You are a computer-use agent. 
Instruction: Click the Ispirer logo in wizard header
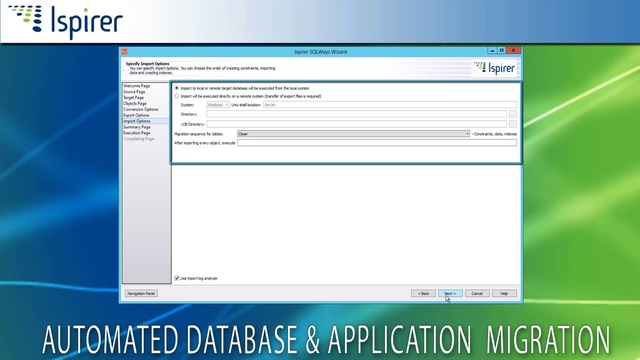click(x=494, y=68)
